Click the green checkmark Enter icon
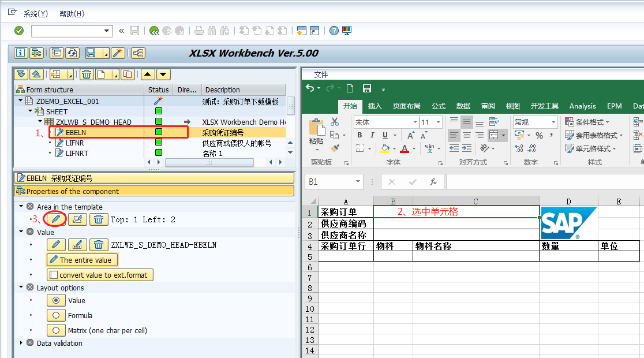The height and width of the screenshot is (358, 644). (x=19, y=31)
